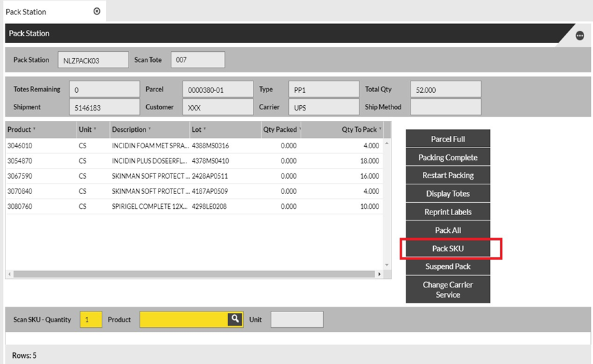Sort by the Product column header

point(20,130)
